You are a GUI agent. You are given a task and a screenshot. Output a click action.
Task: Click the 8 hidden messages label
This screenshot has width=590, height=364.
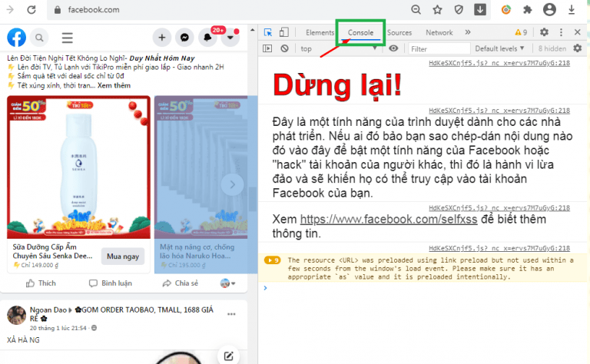pos(552,48)
